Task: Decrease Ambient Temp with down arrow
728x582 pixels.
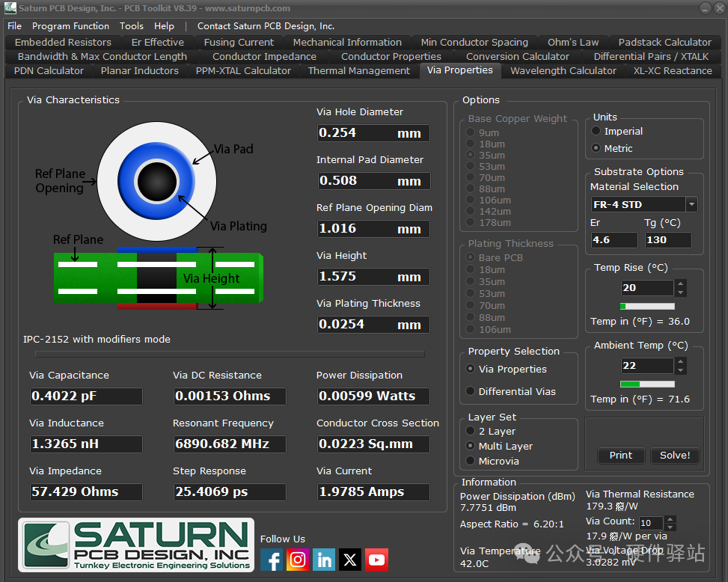Action: 680,370
